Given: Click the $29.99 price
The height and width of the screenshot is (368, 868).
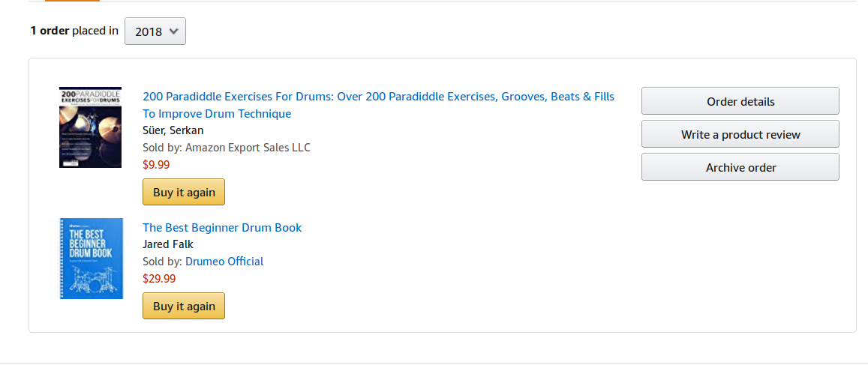Looking at the screenshot, I should tap(159, 278).
